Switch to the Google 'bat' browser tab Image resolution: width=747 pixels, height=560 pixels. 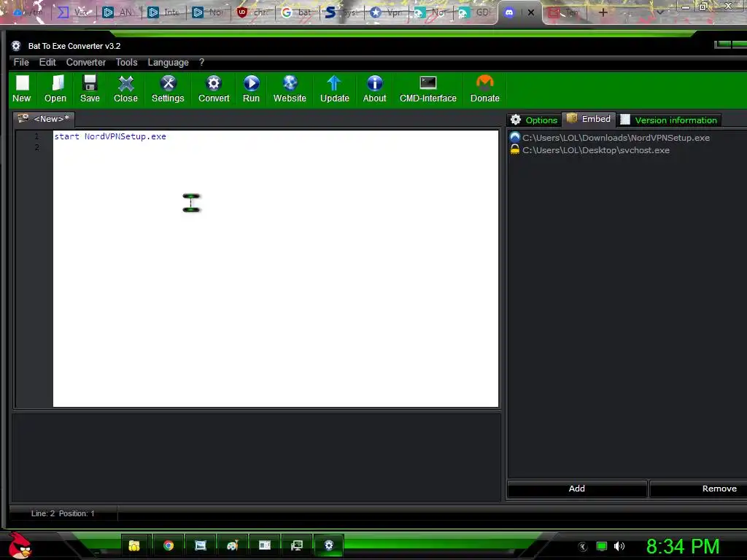[x=298, y=12]
